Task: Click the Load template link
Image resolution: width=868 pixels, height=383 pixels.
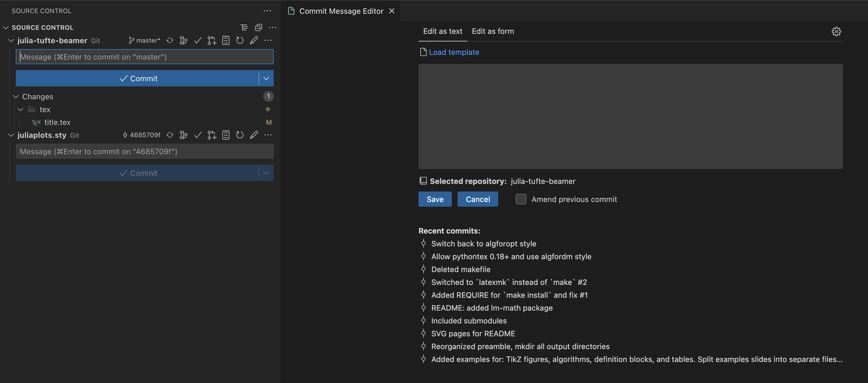Action: pyautogui.click(x=454, y=52)
